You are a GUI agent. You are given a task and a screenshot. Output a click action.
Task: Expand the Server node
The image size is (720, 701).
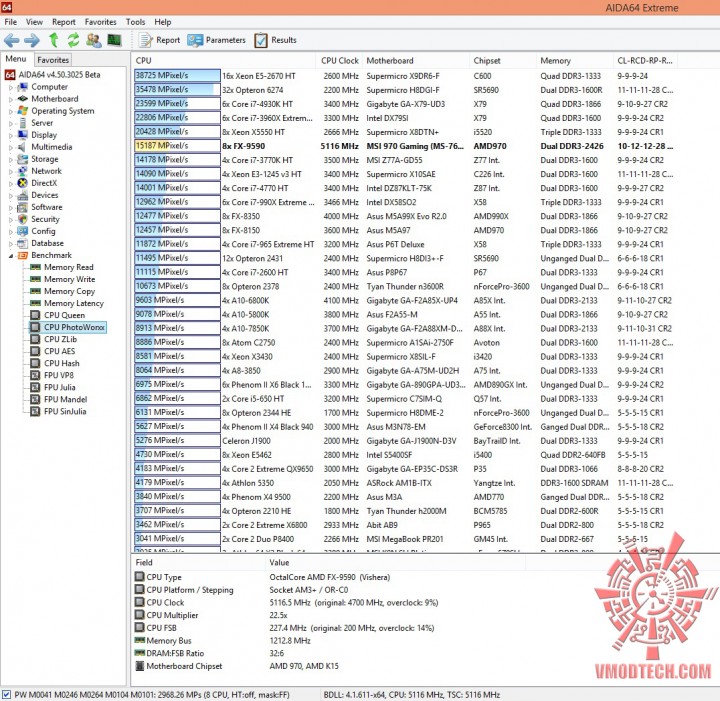click(11, 123)
